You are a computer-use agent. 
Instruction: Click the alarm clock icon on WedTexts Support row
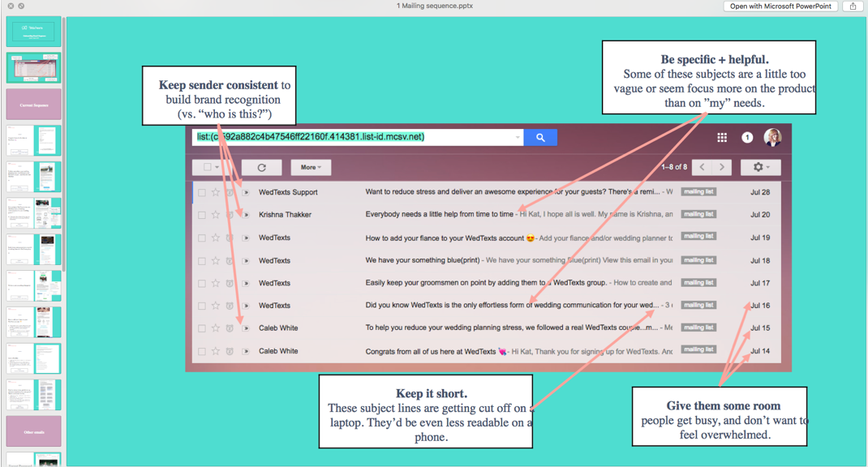(x=230, y=192)
